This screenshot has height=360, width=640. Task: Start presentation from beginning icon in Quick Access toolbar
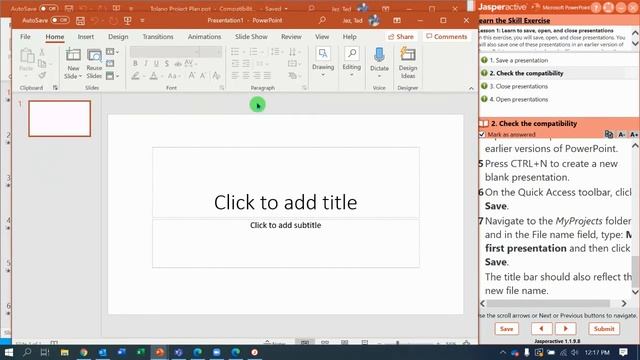127,20
